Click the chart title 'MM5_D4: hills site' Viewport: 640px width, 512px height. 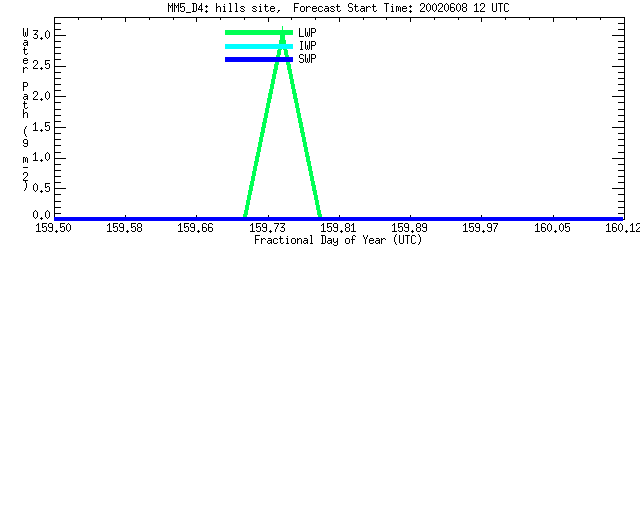(x=224, y=8)
